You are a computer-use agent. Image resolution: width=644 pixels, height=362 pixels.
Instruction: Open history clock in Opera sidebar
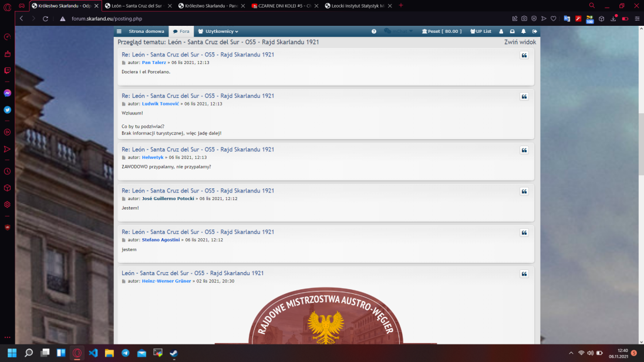point(8,171)
